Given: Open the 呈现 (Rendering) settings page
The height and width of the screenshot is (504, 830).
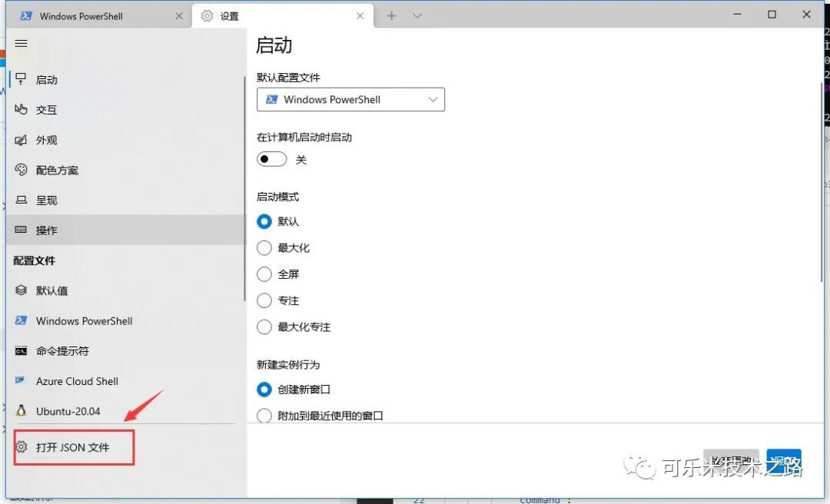Looking at the screenshot, I should [46, 200].
